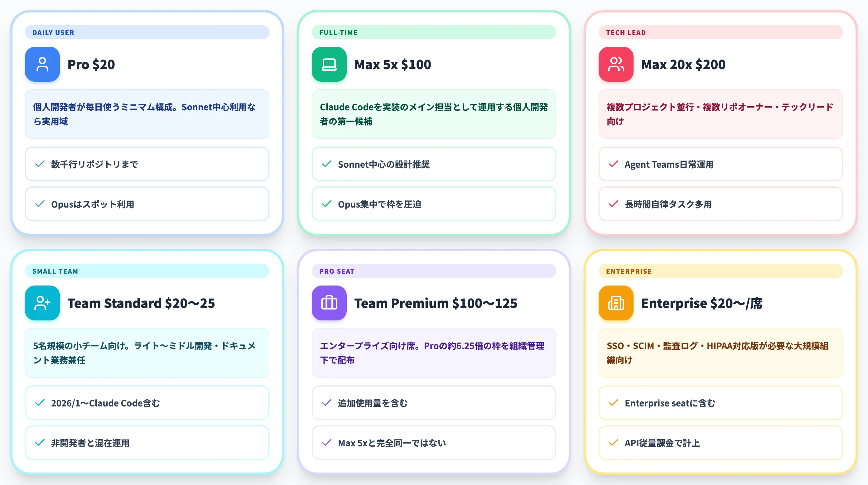868x485 pixels.
Task: Click the feature text API従量課金で計上
Action: coord(662,443)
